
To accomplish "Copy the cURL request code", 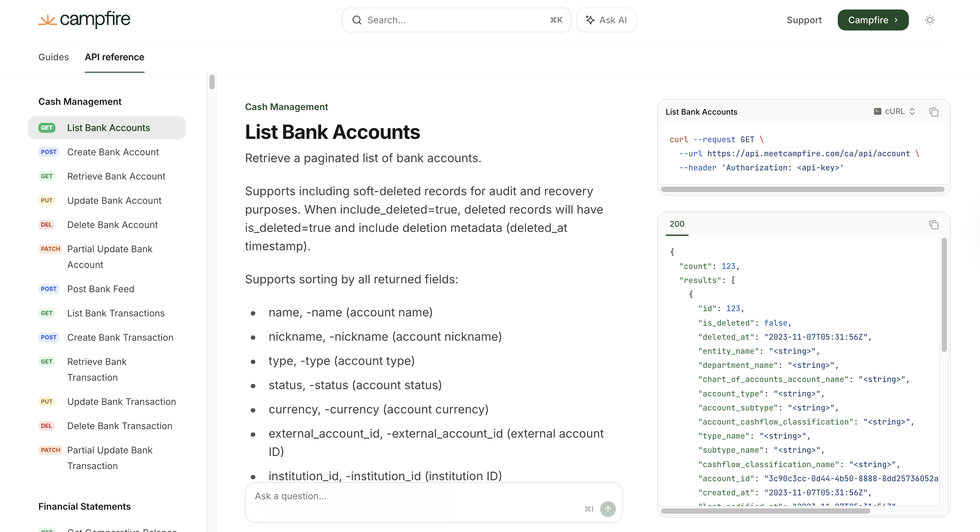I will (933, 112).
